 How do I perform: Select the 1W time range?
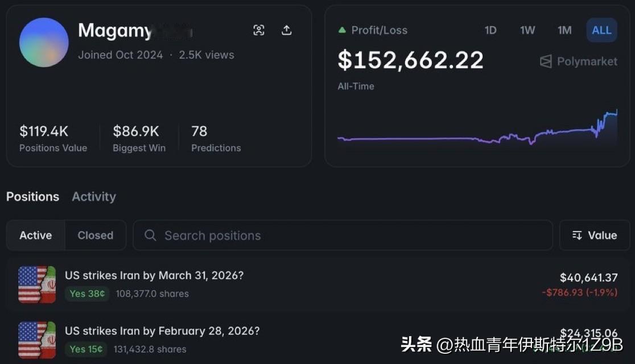pos(527,30)
